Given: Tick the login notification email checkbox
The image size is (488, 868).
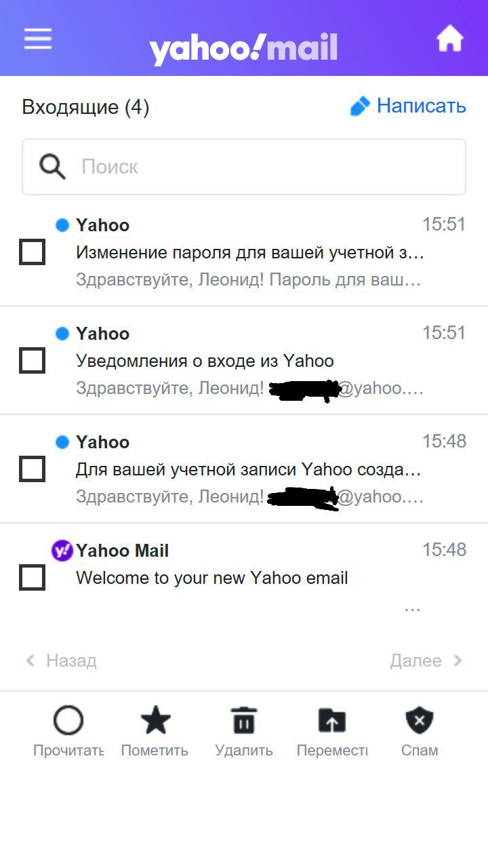Looking at the screenshot, I should tap(32, 361).
